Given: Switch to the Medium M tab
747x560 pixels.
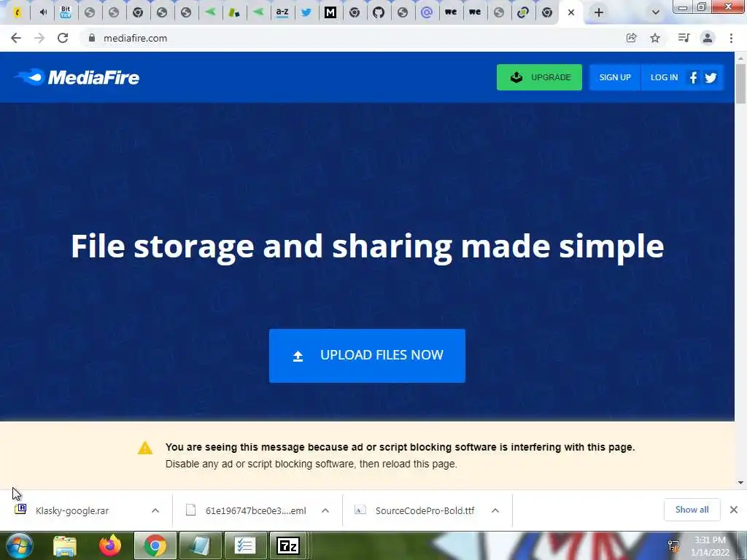Looking at the screenshot, I should [330, 12].
